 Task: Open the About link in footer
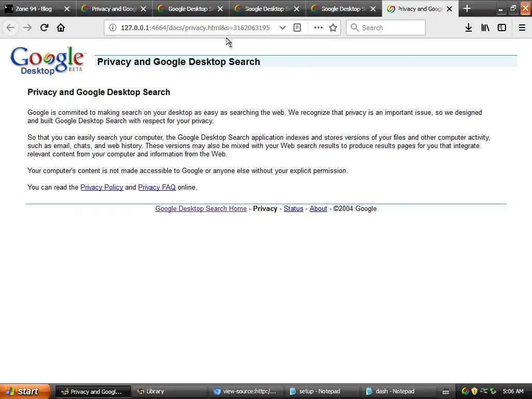click(x=318, y=209)
